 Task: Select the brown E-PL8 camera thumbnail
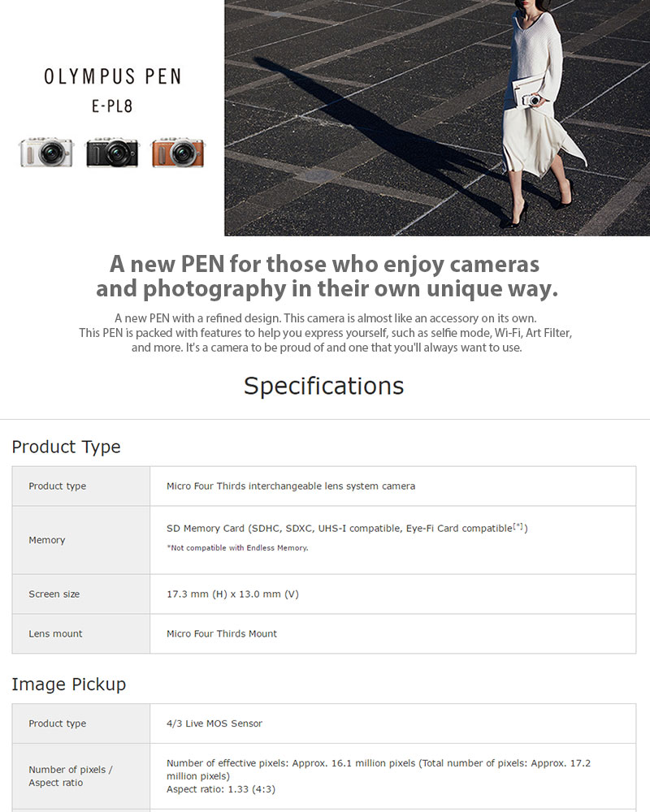click(178, 153)
